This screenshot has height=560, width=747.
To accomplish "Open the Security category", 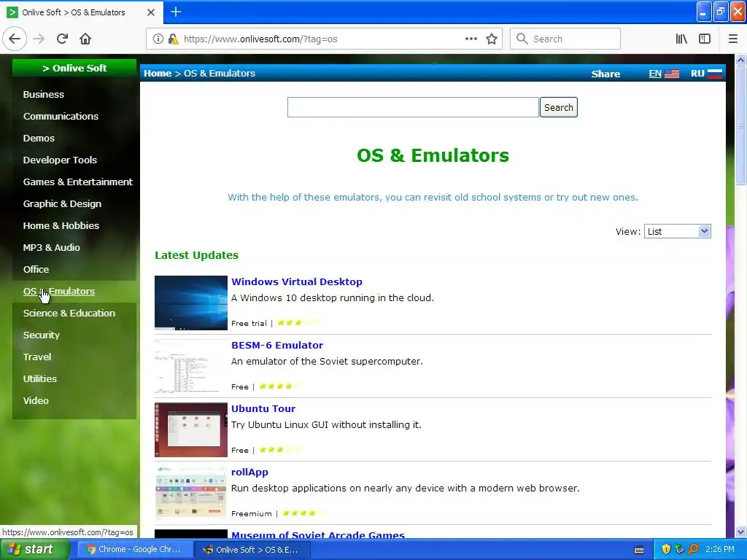I will click(x=42, y=335).
